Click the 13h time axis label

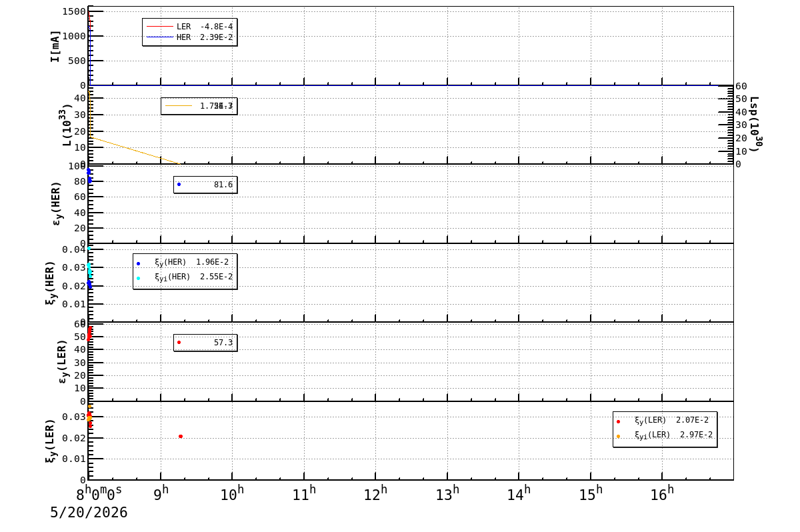(x=447, y=494)
